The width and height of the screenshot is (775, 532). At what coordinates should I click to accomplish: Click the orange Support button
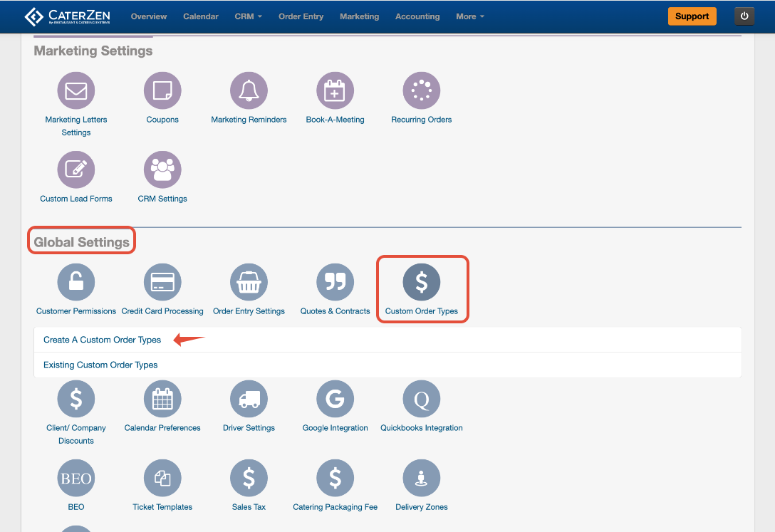click(x=692, y=16)
